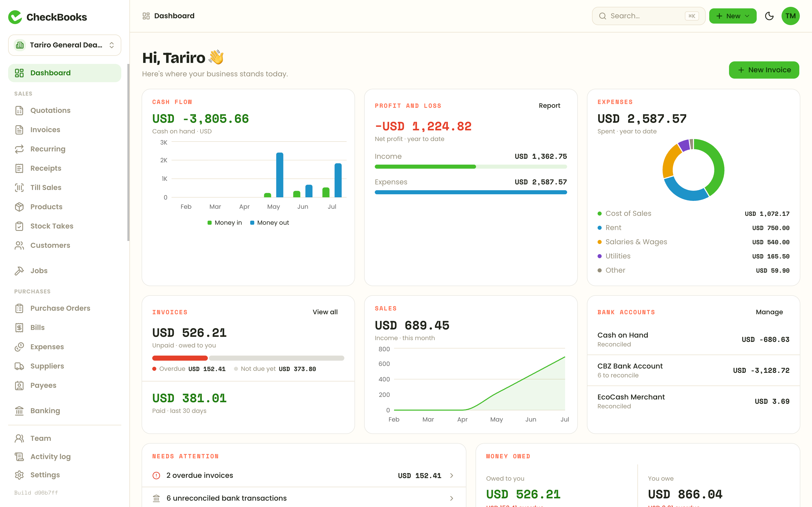Click the Recurring arrows icon
The width and height of the screenshot is (812, 507).
pos(19,149)
